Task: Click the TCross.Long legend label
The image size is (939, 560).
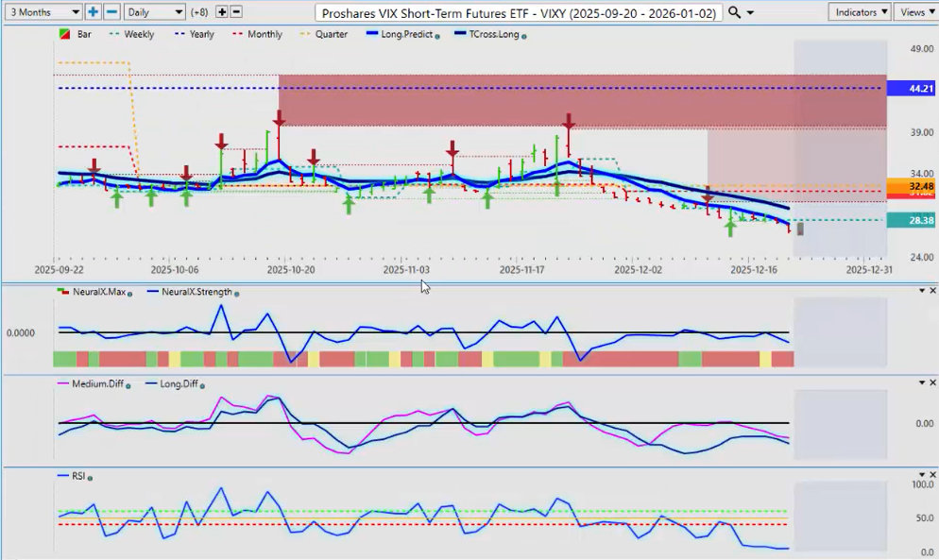Action: coord(491,34)
